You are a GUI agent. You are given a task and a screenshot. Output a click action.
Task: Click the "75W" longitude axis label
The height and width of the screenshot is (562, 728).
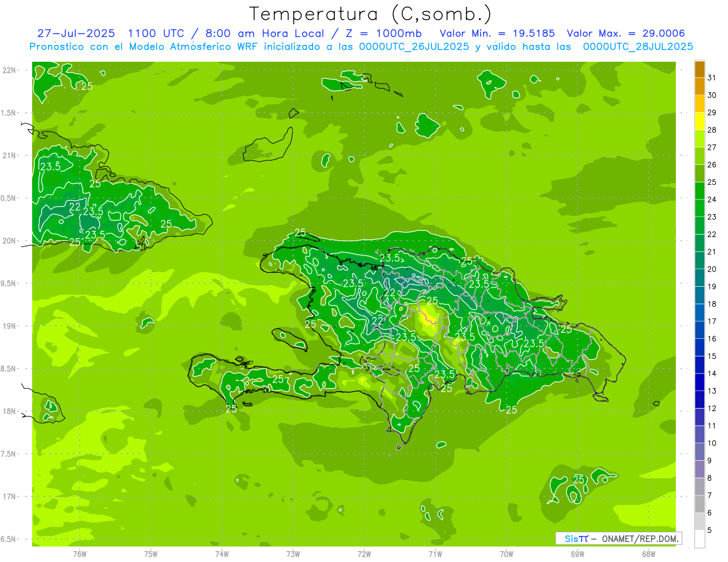click(151, 554)
